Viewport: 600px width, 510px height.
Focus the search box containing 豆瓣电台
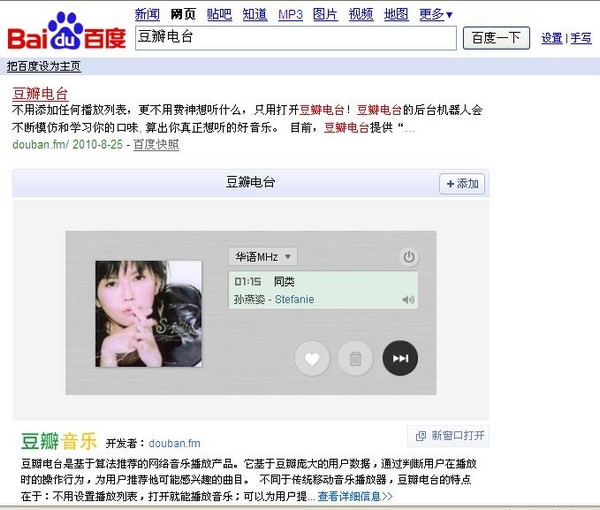[296, 38]
